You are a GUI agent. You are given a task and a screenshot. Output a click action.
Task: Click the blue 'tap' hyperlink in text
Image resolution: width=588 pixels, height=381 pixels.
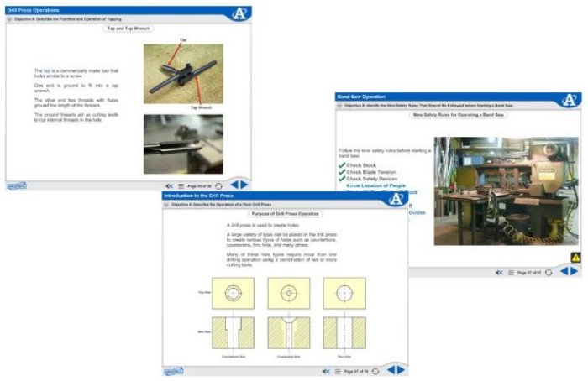pos(49,71)
